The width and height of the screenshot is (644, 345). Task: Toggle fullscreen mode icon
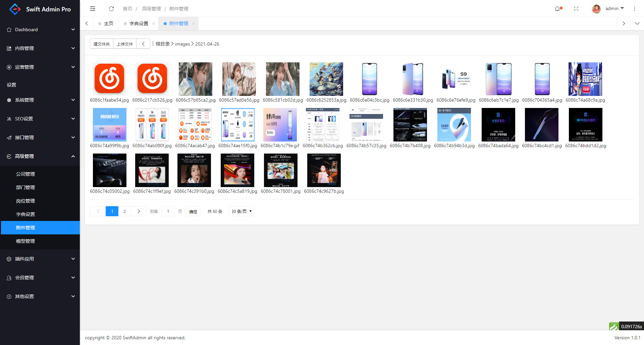(x=576, y=9)
